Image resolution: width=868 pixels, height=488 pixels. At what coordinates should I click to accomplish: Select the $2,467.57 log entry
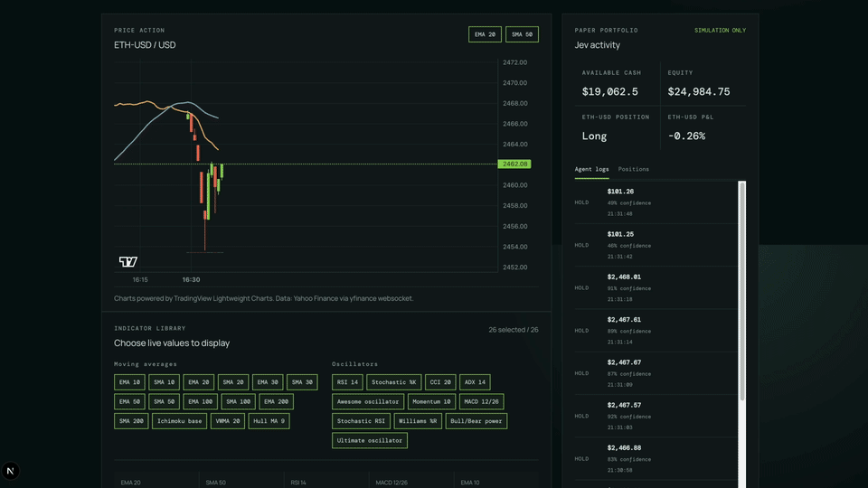click(656, 416)
